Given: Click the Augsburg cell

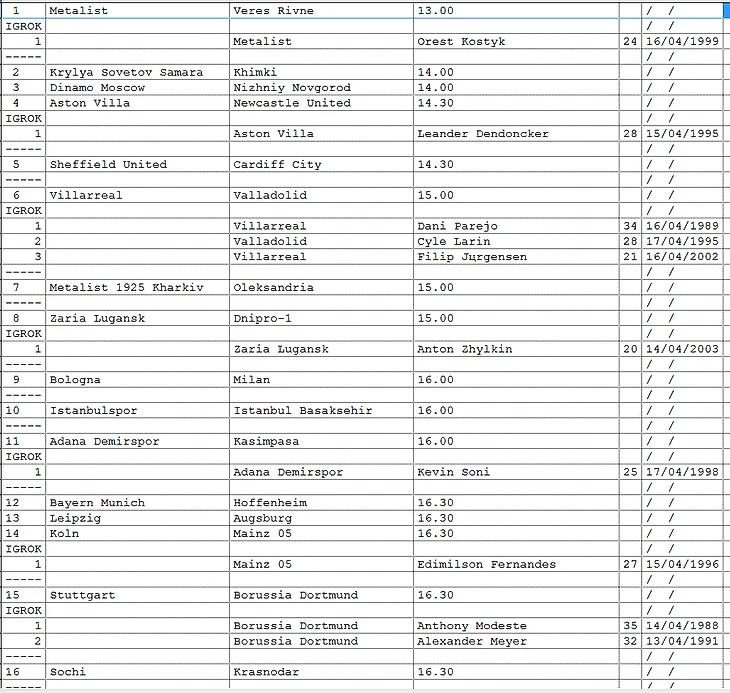Looking at the screenshot, I should [x=321, y=518].
